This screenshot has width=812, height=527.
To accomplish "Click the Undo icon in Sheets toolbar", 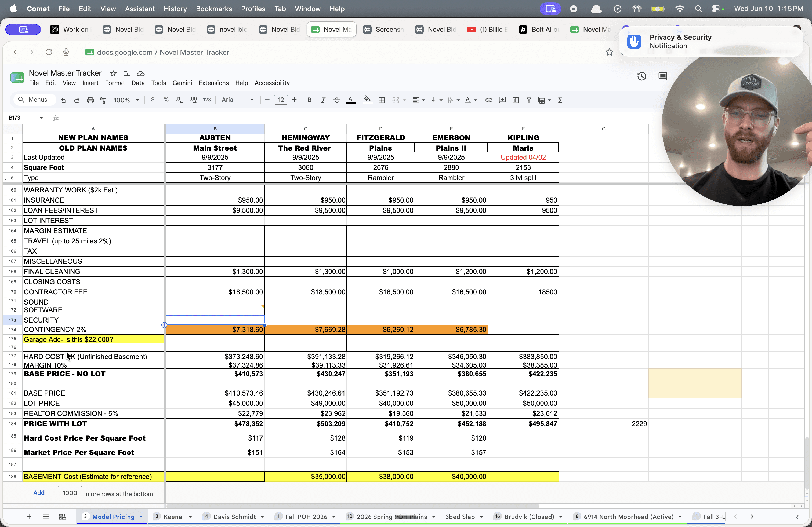I will pos(63,100).
